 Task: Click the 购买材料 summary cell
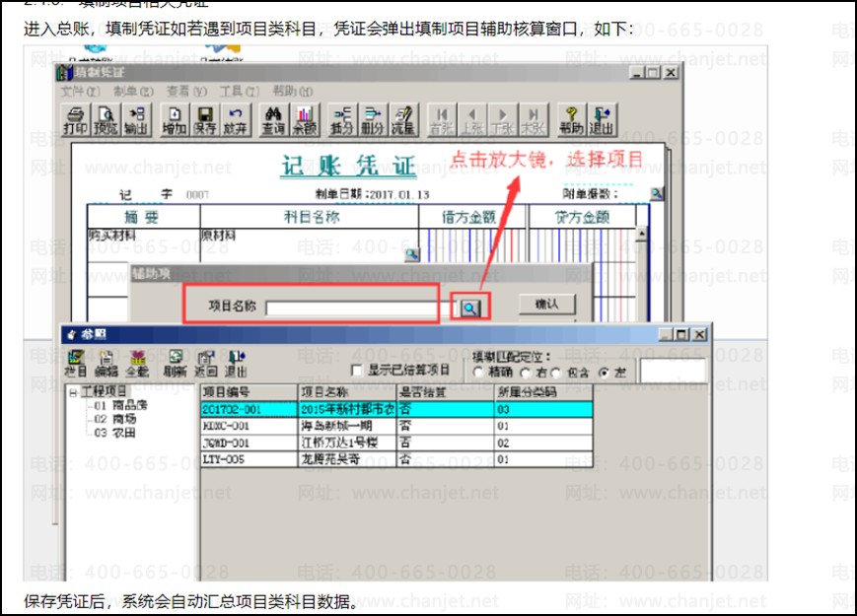143,244
